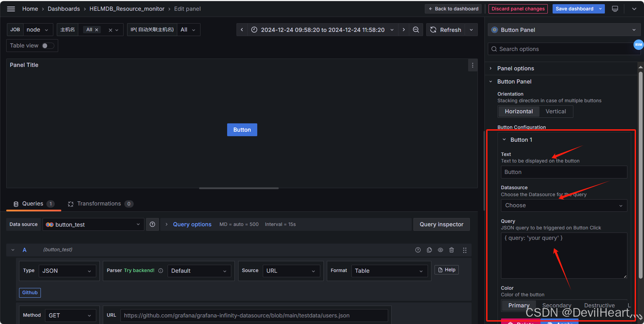Zoom out the time range
The width and height of the screenshot is (644, 324).
(416, 30)
